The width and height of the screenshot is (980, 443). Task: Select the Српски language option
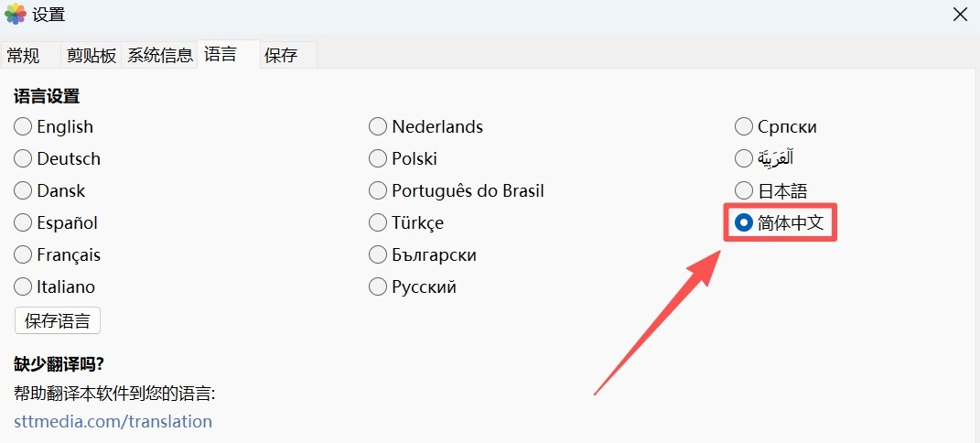pyautogui.click(x=744, y=127)
